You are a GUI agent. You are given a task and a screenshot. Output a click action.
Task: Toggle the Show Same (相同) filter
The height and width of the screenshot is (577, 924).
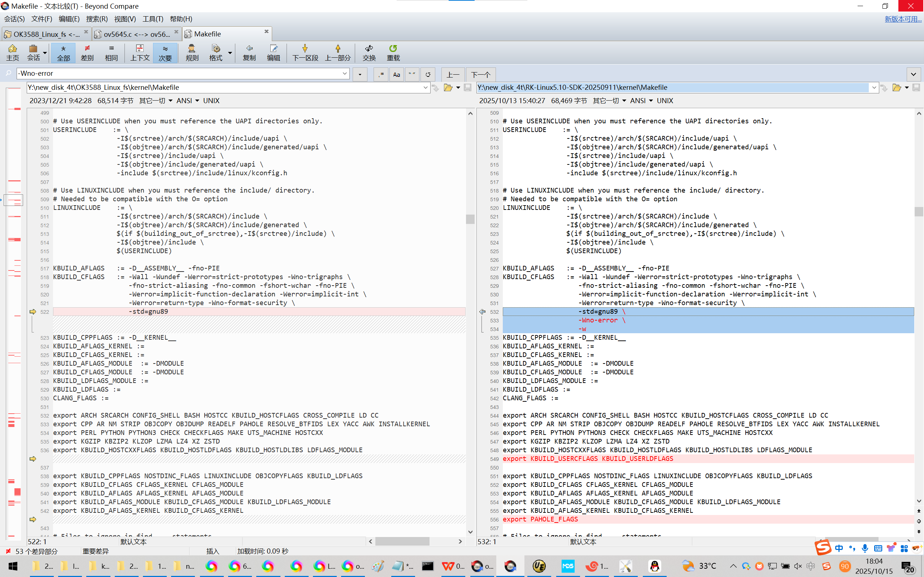111,52
